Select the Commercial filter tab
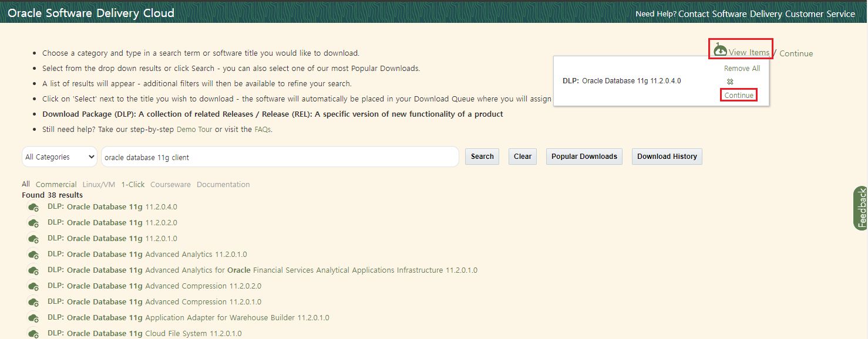The image size is (868, 339). (x=56, y=184)
